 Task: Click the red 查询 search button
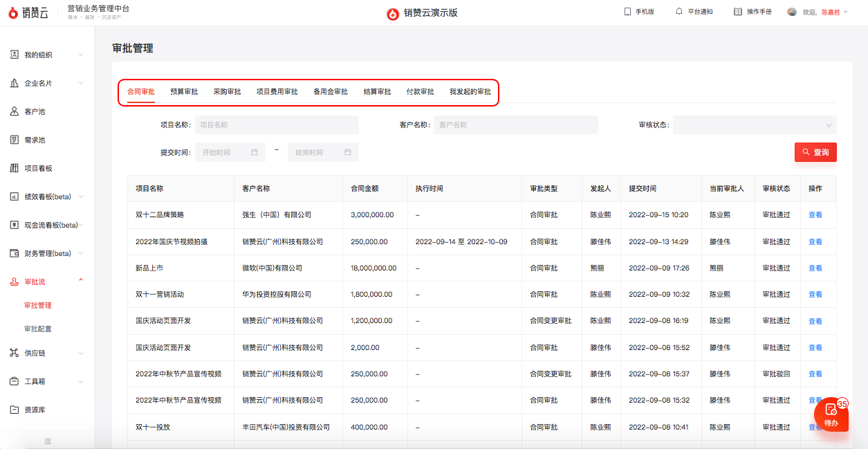click(815, 152)
